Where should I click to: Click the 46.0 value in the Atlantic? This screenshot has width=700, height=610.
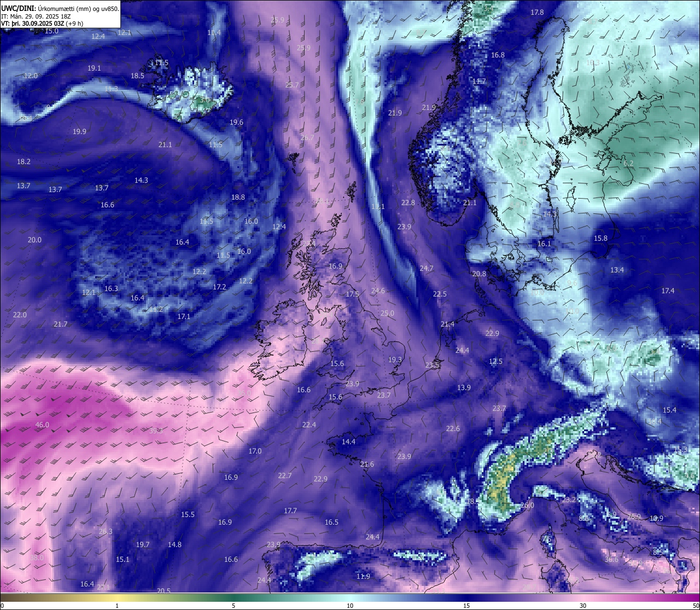tap(42, 425)
